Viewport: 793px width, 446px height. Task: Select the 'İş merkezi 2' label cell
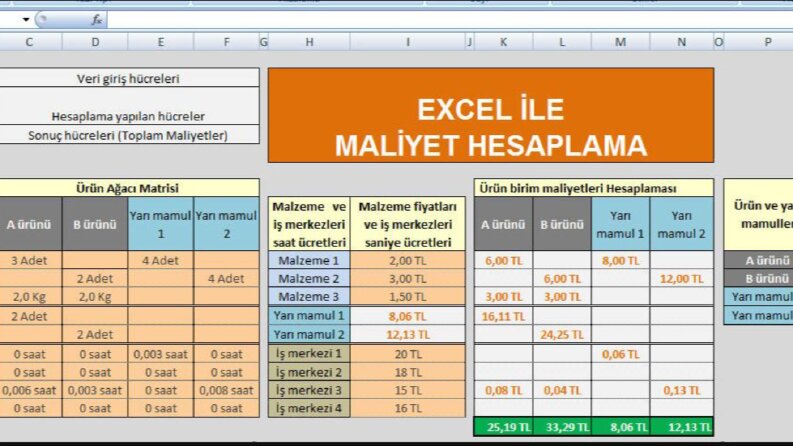point(309,372)
